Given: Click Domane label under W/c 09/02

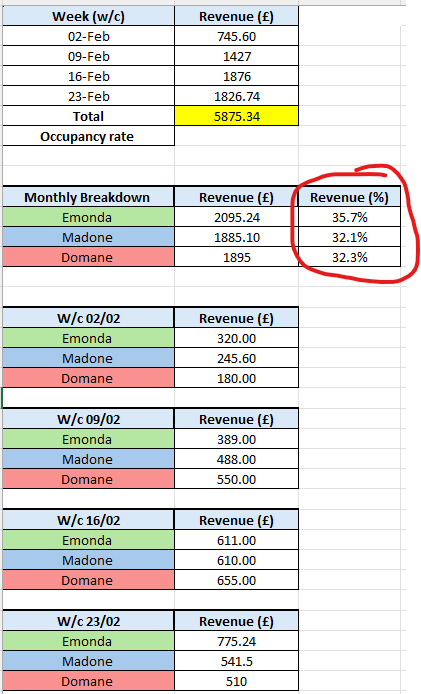Looking at the screenshot, I should pyautogui.click(x=88, y=479).
